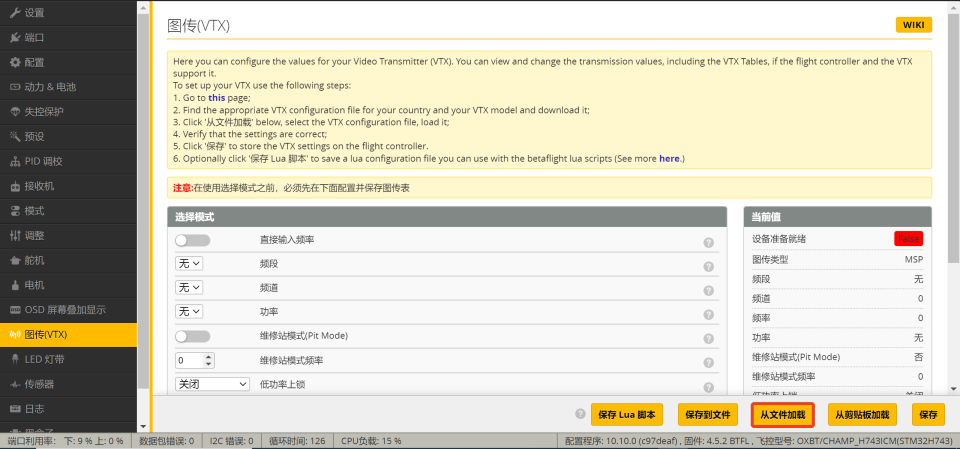Click help icon beside 维修站模式(Pit Mode) row
Viewport: 960px width, 449px height.
click(x=708, y=337)
